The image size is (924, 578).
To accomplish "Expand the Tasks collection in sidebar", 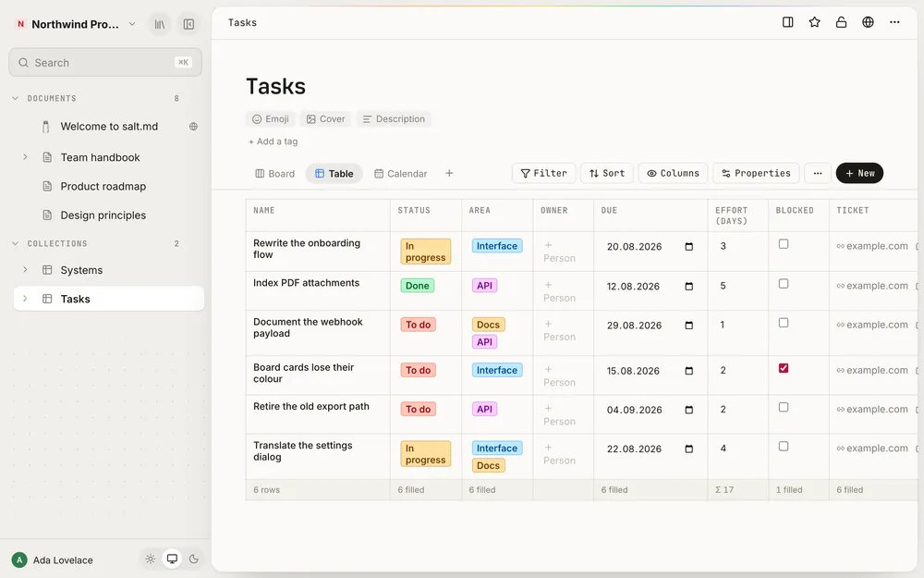I will [x=25, y=299].
